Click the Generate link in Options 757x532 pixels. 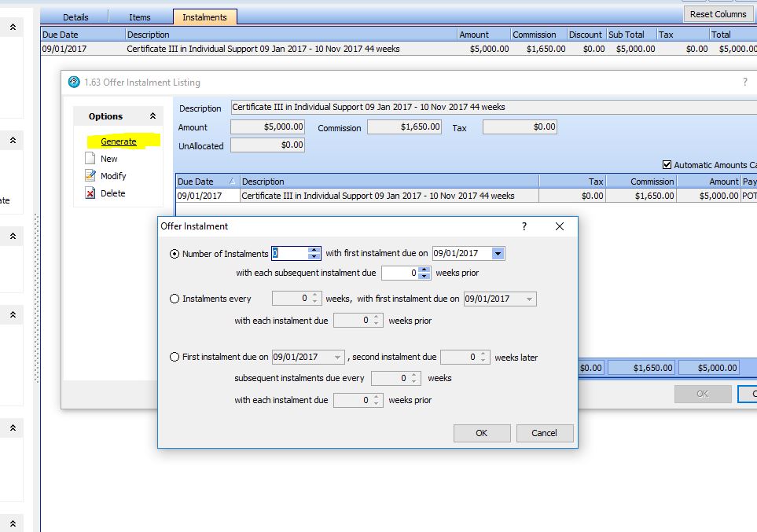tap(119, 141)
